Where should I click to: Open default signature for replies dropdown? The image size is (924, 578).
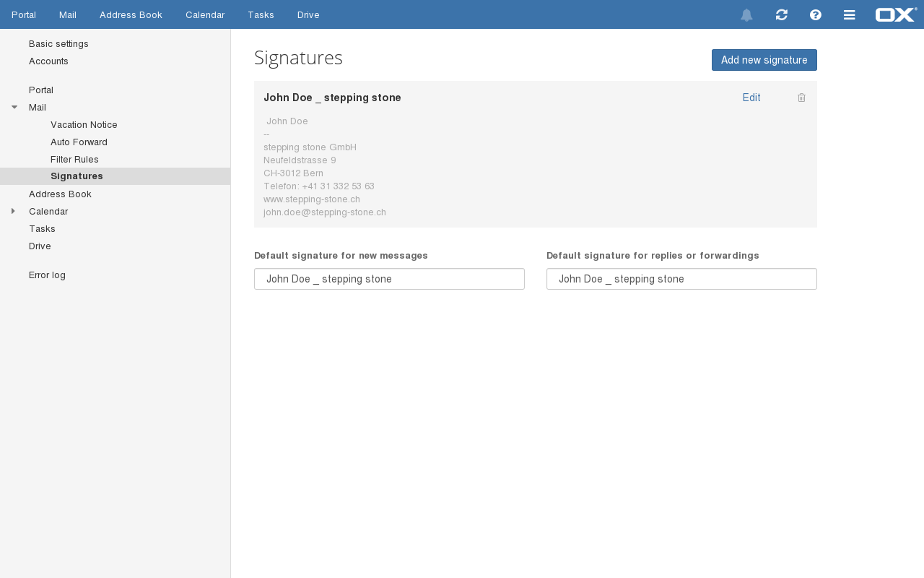tap(681, 279)
